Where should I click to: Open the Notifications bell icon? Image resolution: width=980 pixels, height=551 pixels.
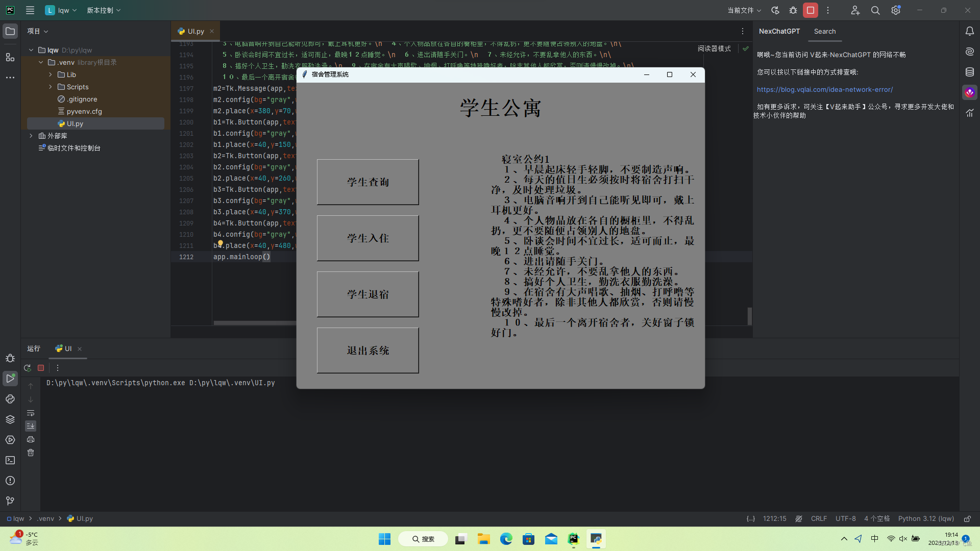(x=970, y=31)
